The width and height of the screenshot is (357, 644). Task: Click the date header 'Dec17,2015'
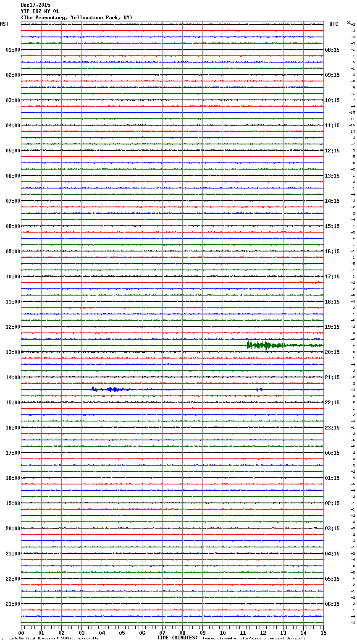pyautogui.click(x=35, y=5)
